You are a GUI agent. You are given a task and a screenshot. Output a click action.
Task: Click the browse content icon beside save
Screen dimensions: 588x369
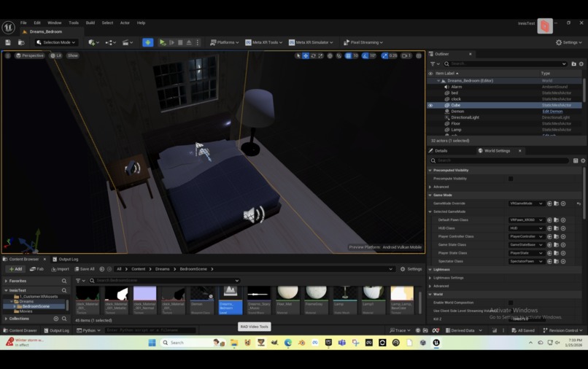pos(21,42)
